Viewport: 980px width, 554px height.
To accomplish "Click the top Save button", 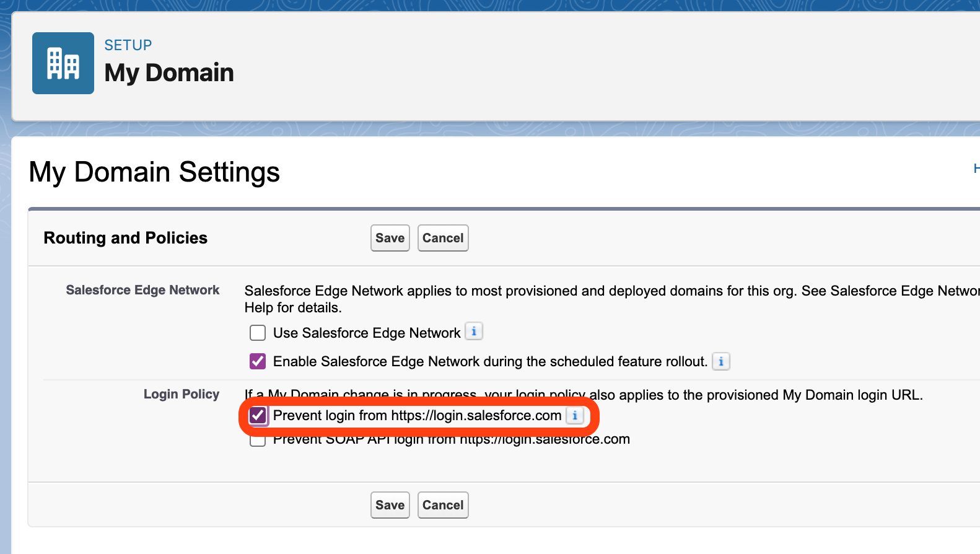I will 390,238.
